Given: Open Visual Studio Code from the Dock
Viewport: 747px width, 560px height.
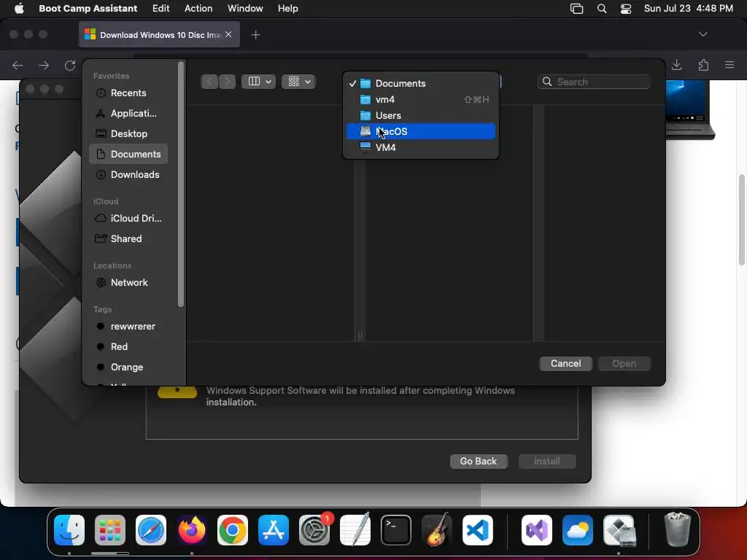Looking at the screenshot, I should pyautogui.click(x=478, y=530).
